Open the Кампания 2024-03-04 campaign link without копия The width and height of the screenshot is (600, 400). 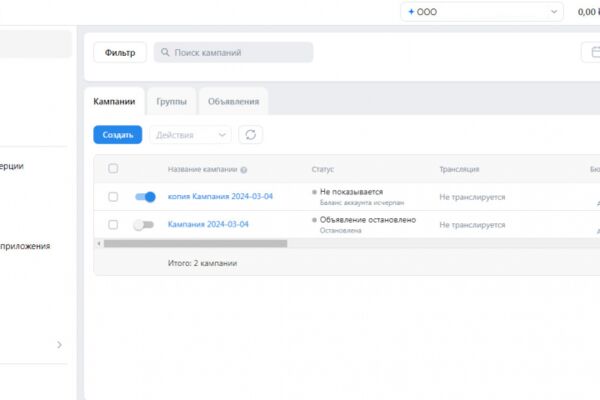pyautogui.click(x=208, y=224)
